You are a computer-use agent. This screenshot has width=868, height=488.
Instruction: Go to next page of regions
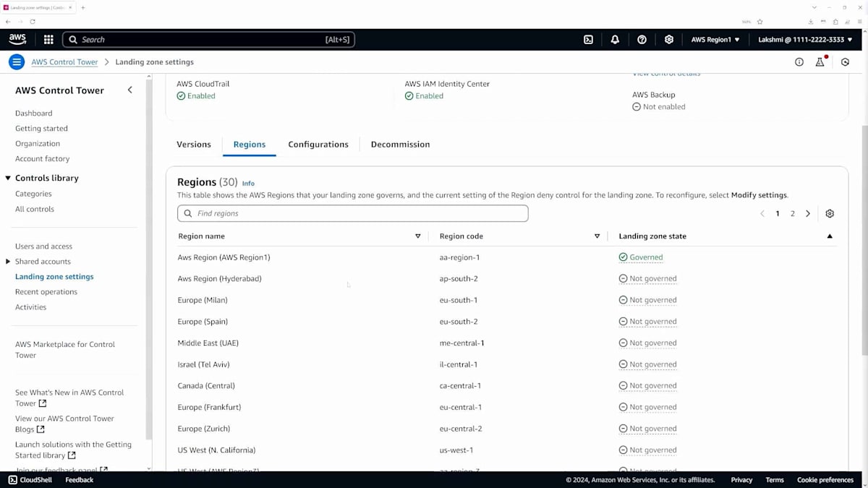pyautogui.click(x=808, y=214)
